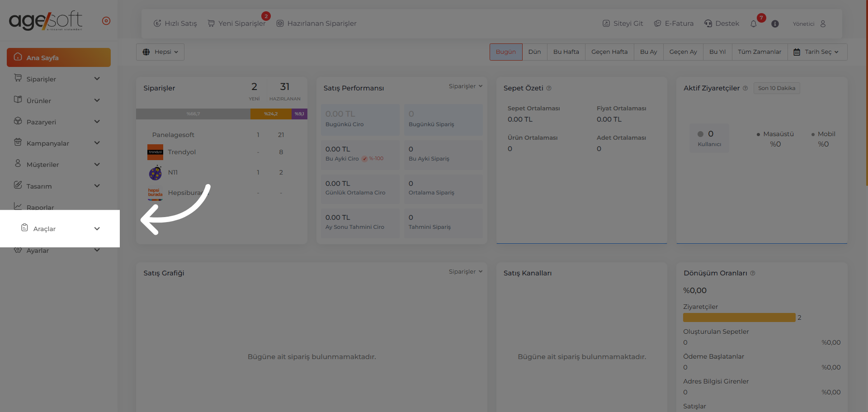Click the info circle icon in header
Screen dimensions: 868x412
(x=775, y=24)
